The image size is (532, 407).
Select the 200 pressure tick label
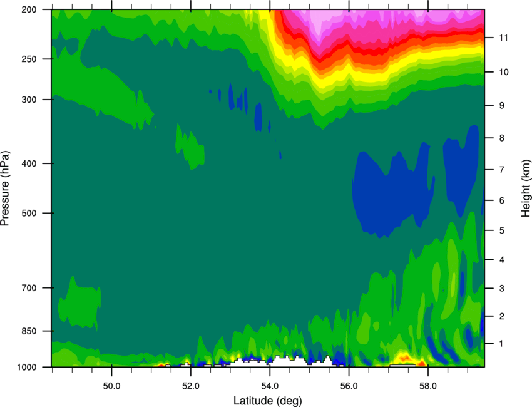29,9
